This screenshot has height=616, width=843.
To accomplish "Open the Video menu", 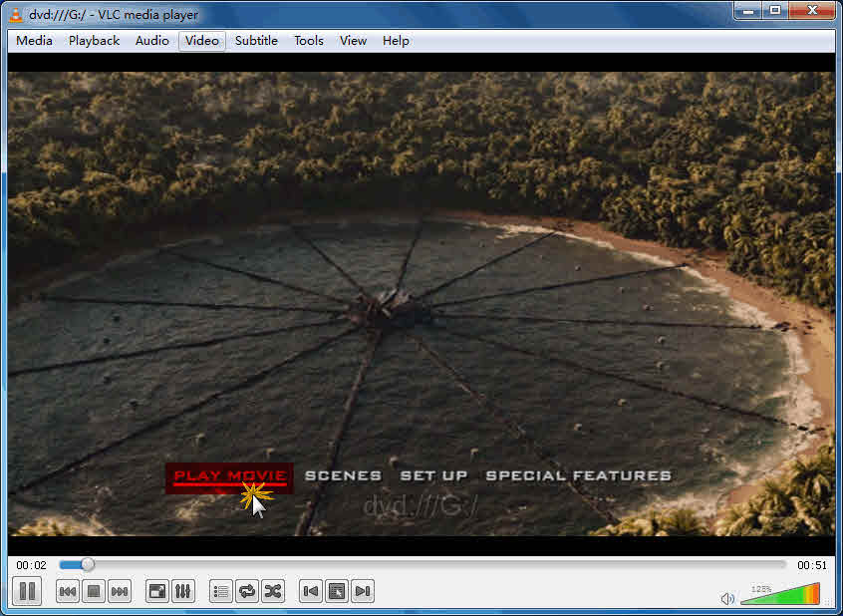I will (202, 41).
